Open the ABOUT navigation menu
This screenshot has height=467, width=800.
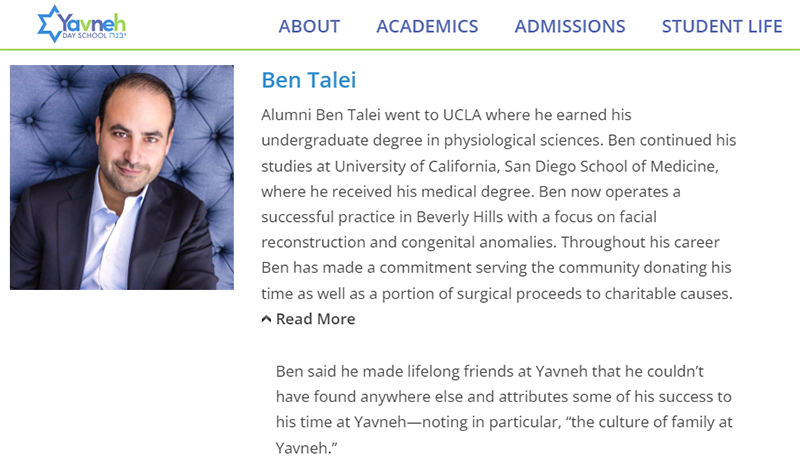309,26
